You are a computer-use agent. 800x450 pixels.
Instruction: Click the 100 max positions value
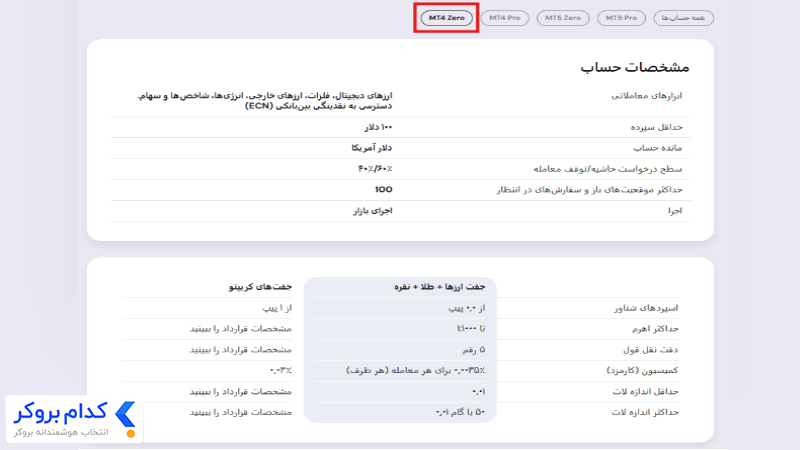(384, 190)
